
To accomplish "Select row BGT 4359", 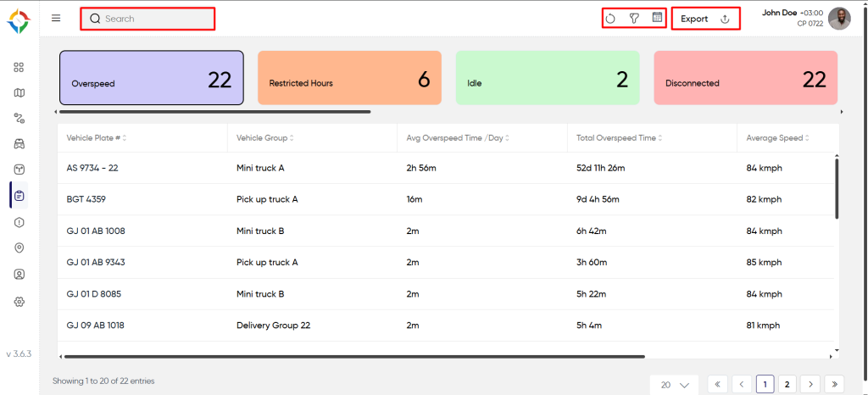I will click(x=446, y=199).
